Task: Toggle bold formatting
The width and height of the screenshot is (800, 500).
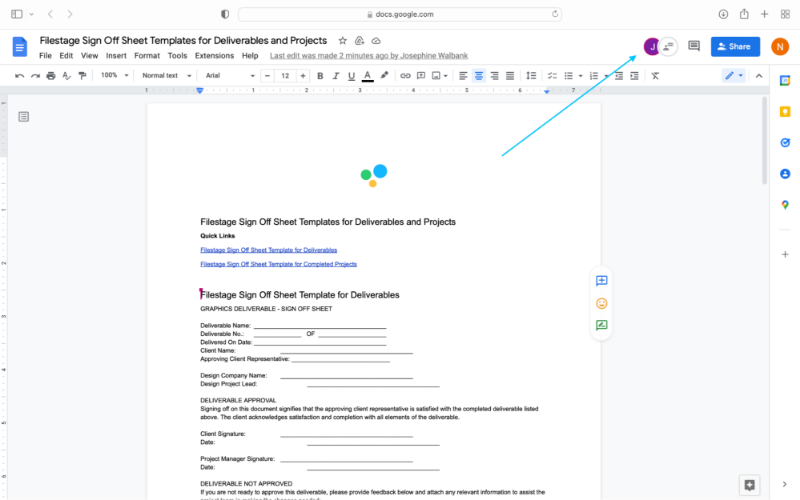Action: click(320, 76)
